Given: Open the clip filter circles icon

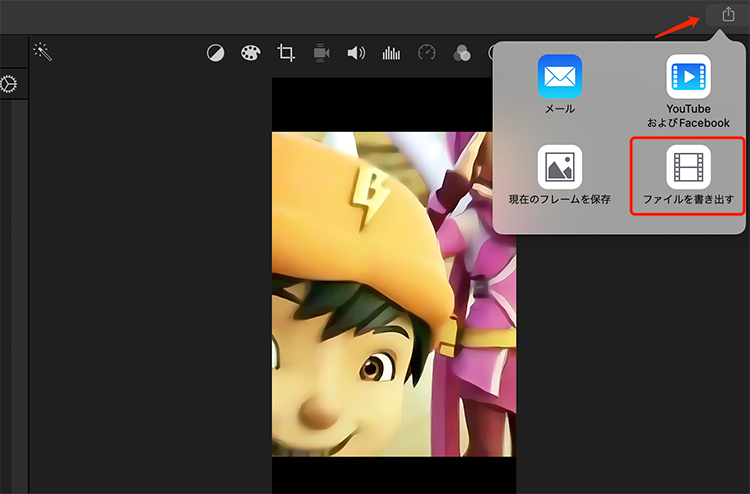Looking at the screenshot, I should click(x=462, y=53).
